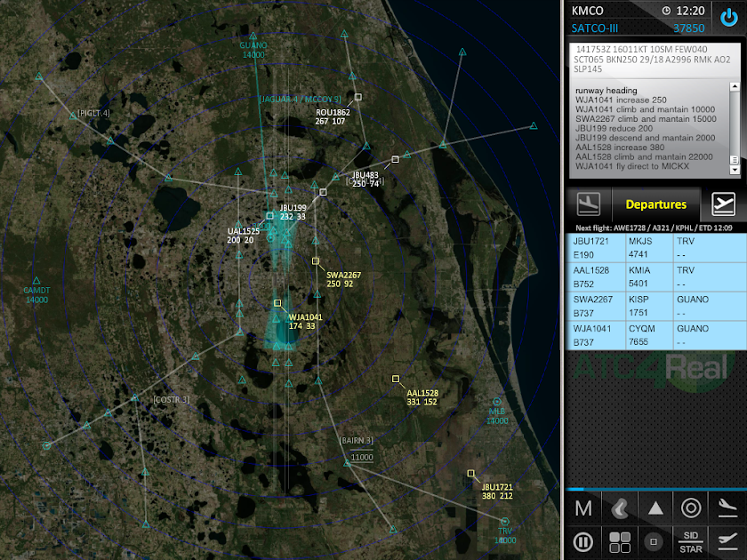
Task: Click TRV exit fix cell of JBU1721
Action: pyautogui.click(x=710, y=248)
